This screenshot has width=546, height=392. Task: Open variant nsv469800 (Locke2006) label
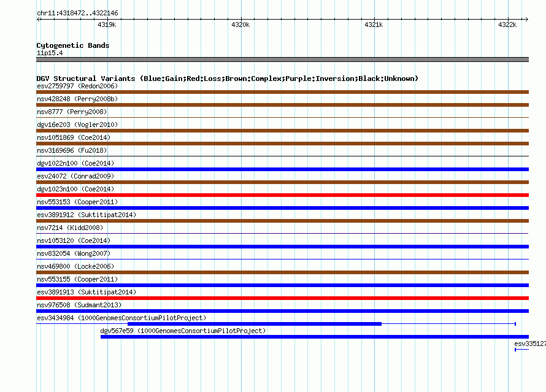[x=75, y=266]
